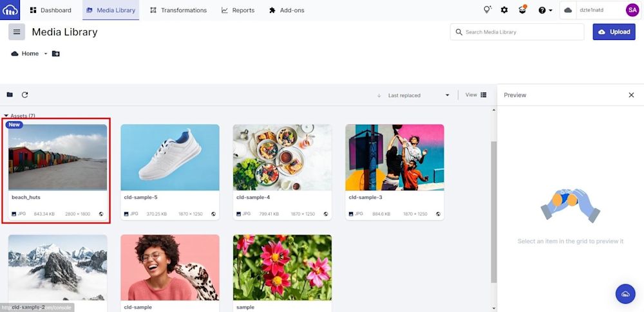Click the public globe icon on cld-sample-5
644x312 pixels.
214,214
